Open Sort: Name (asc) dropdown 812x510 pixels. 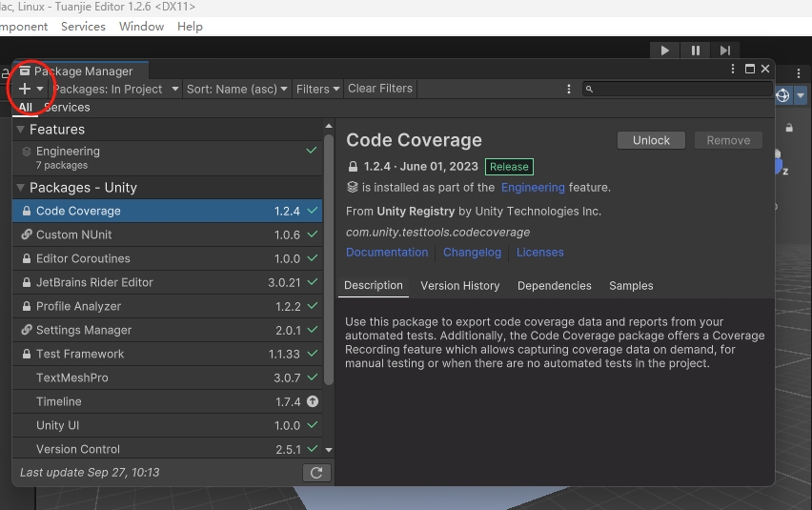(x=236, y=89)
